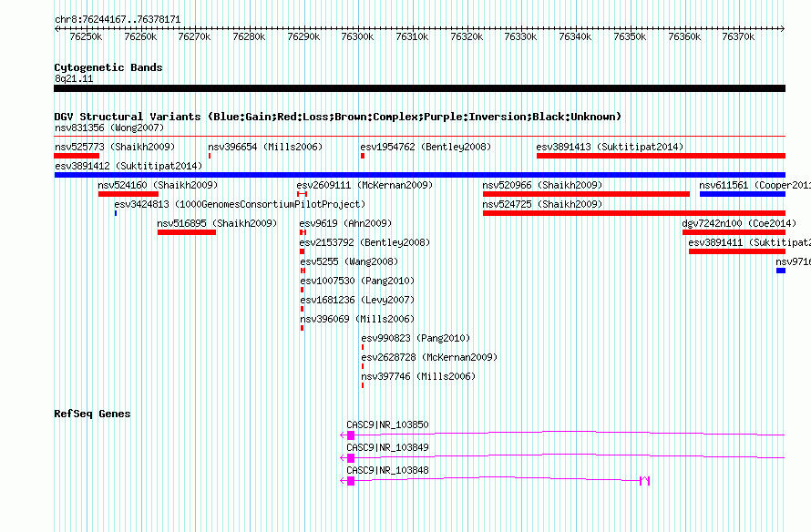Select the blue nsv611561 gain bar

[x=743, y=194]
